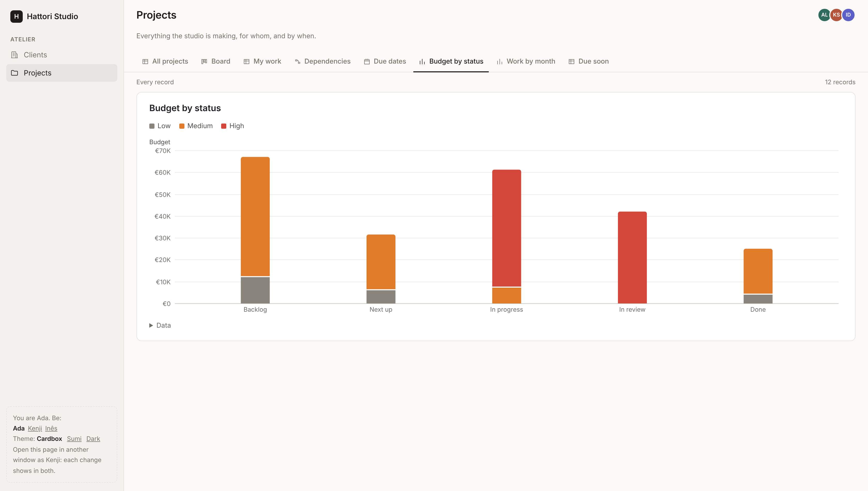Click the All projects table icon

(145, 62)
